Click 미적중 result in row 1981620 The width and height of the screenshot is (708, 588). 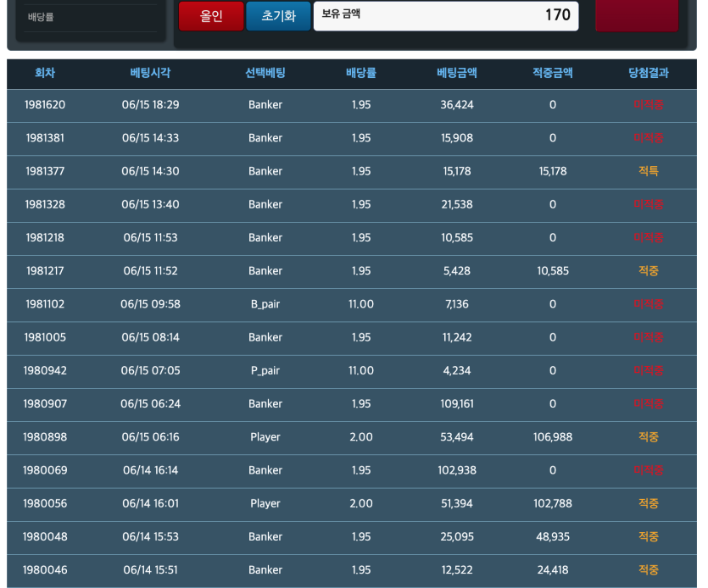click(649, 105)
